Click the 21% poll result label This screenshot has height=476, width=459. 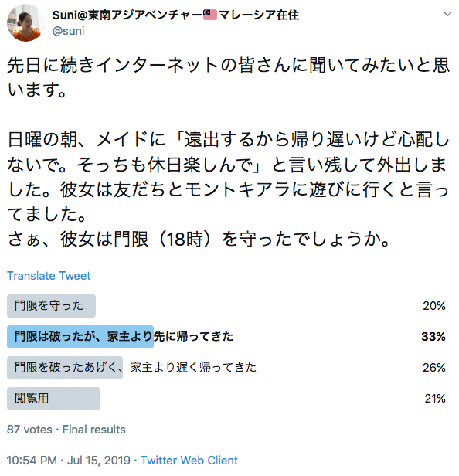[435, 399]
